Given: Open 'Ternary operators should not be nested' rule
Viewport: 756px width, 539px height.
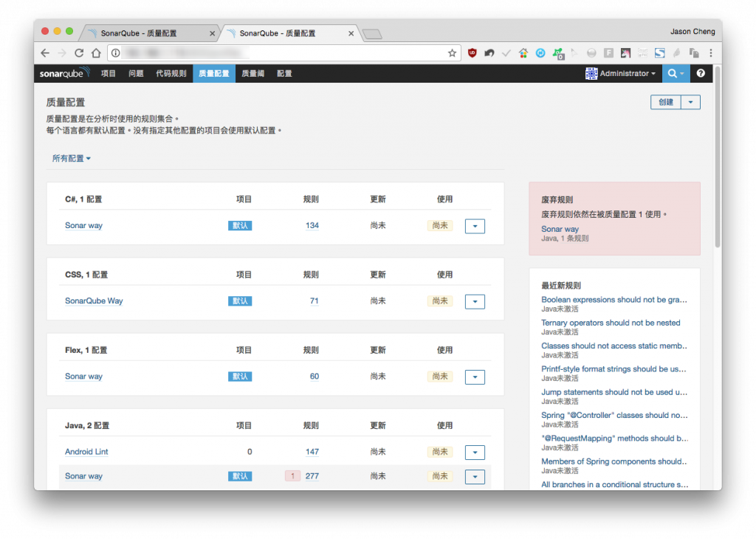Looking at the screenshot, I should [611, 323].
